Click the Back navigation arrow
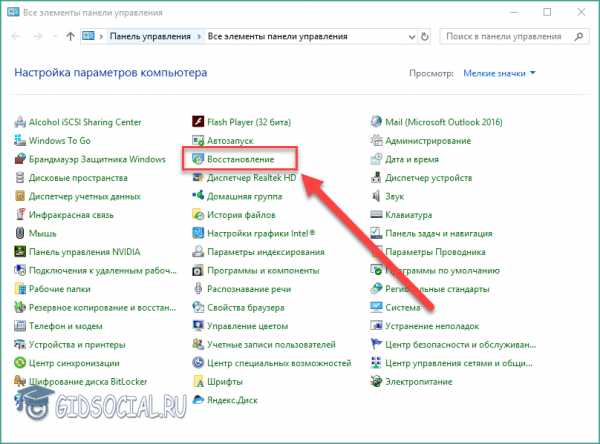600x444 pixels. [16, 37]
